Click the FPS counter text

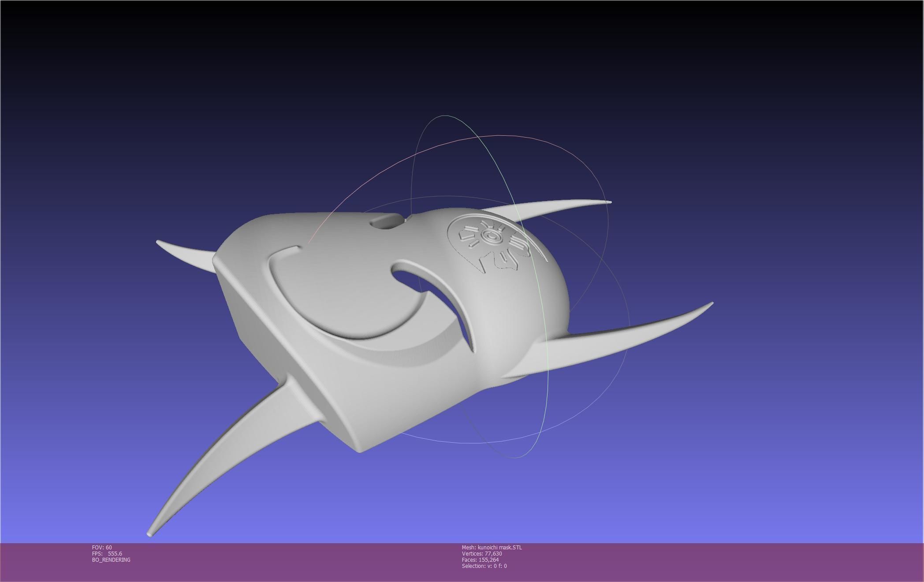pyautogui.click(x=107, y=554)
